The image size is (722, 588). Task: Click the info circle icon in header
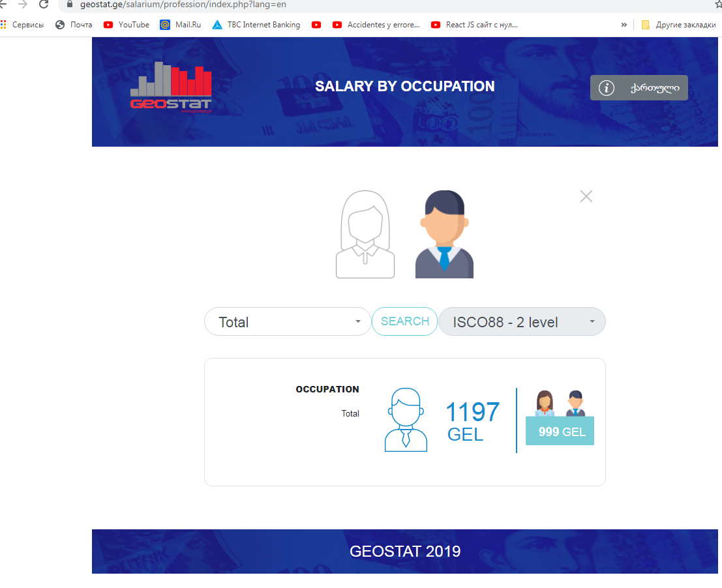point(607,88)
